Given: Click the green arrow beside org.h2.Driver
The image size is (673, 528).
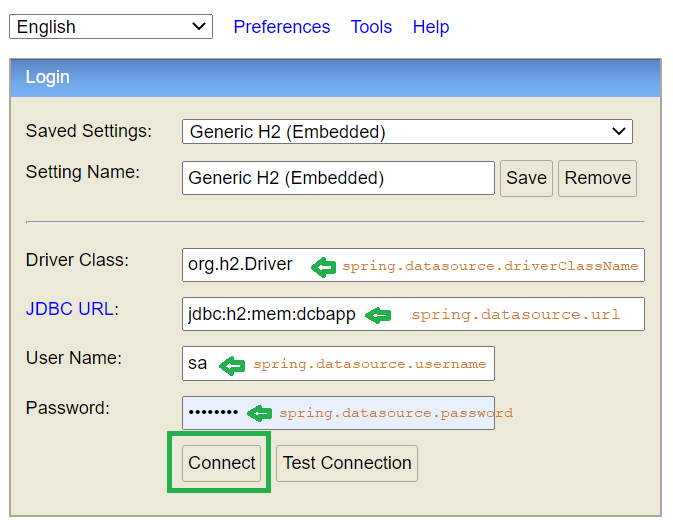Looking at the screenshot, I should [x=323, y=266].
